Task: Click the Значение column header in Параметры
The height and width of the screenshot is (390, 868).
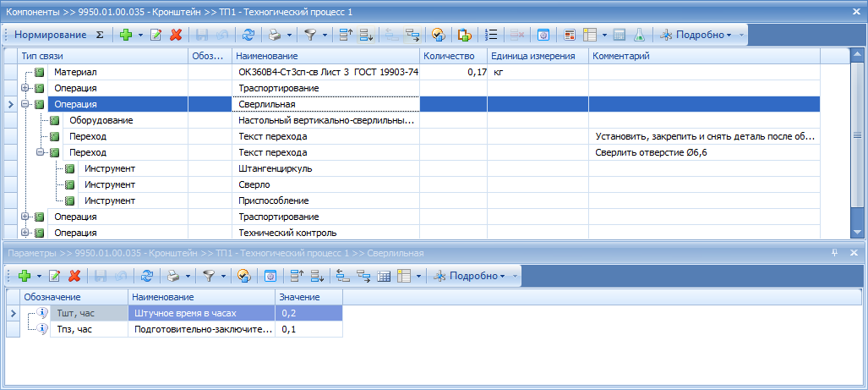Action: pyautogui.click(x=308, y=298)
